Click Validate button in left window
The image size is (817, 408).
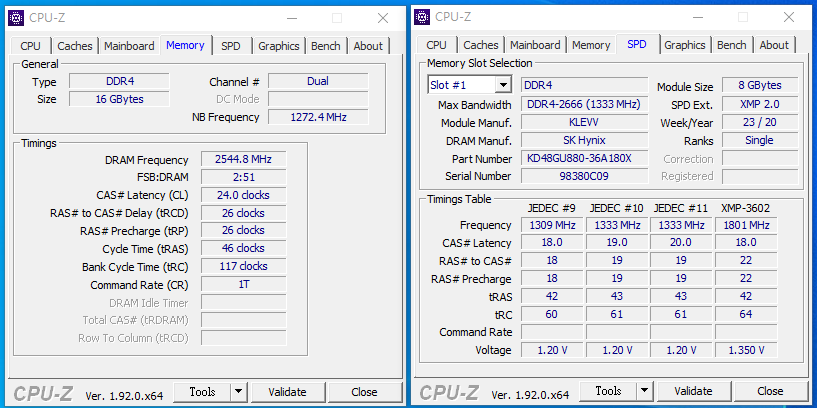287,391
